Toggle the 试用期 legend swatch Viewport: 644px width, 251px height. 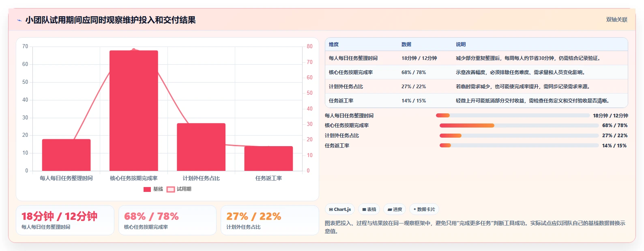tap(171, 189)
